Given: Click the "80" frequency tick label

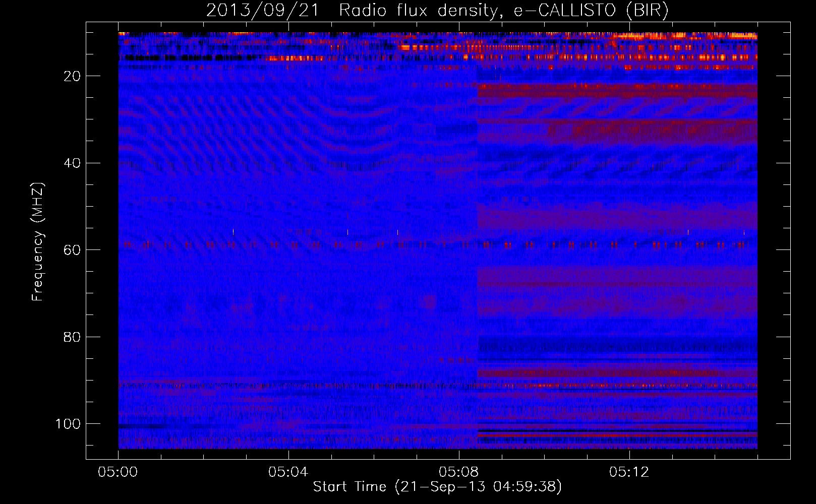Looking at the screenshot, I should (72, 337).
